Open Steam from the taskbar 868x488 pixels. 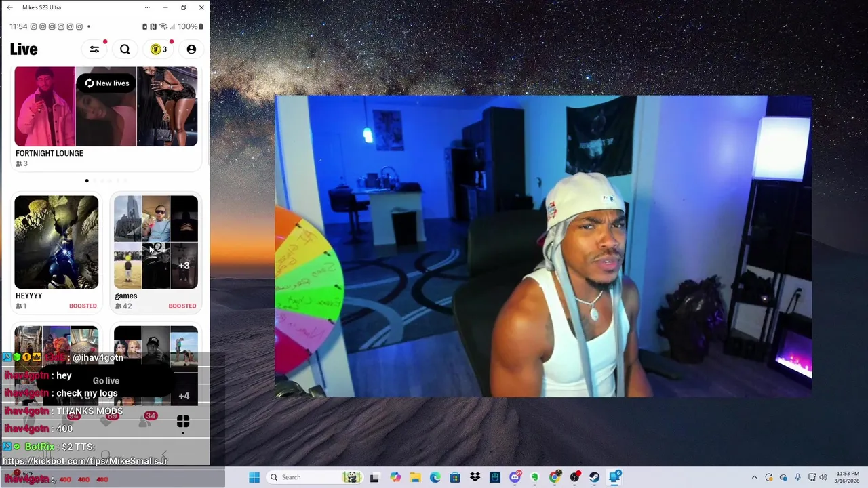595,477
